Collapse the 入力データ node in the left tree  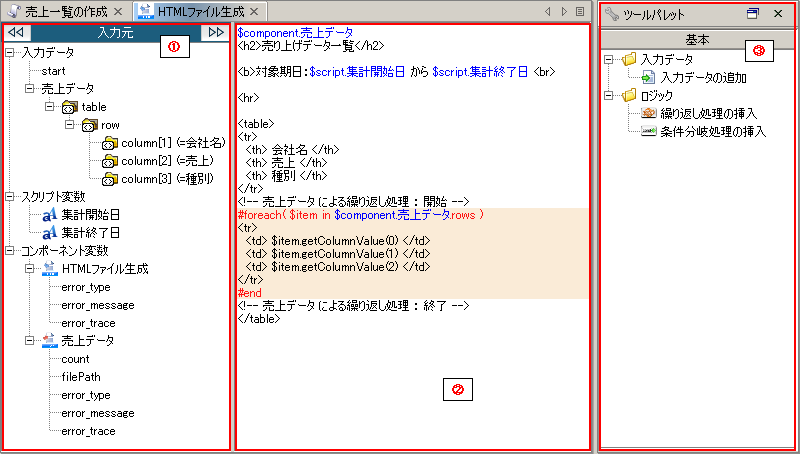[11, 53]
